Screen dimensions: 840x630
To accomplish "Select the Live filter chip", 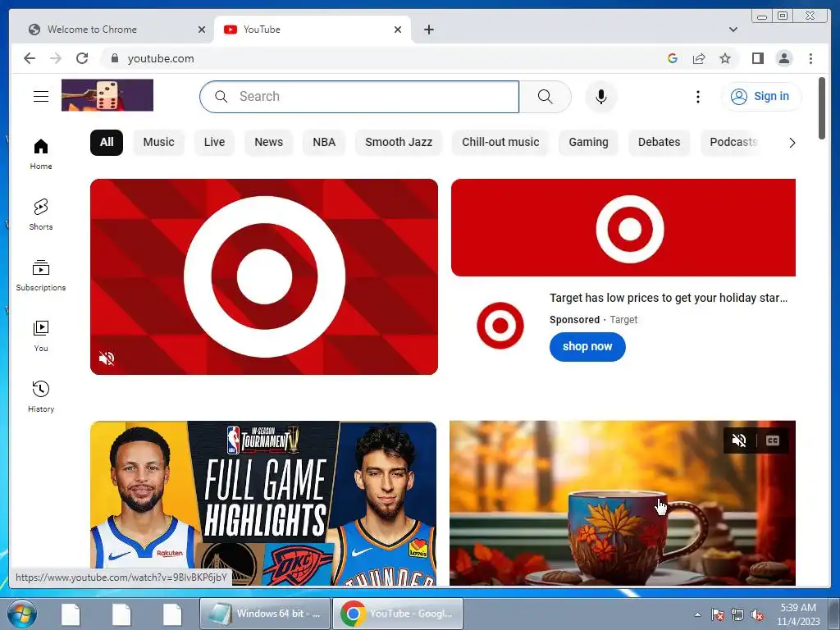I will 214,143.
